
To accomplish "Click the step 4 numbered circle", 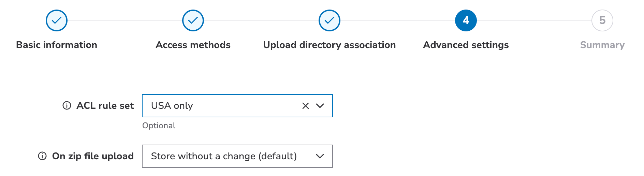I will coord(466,20).
